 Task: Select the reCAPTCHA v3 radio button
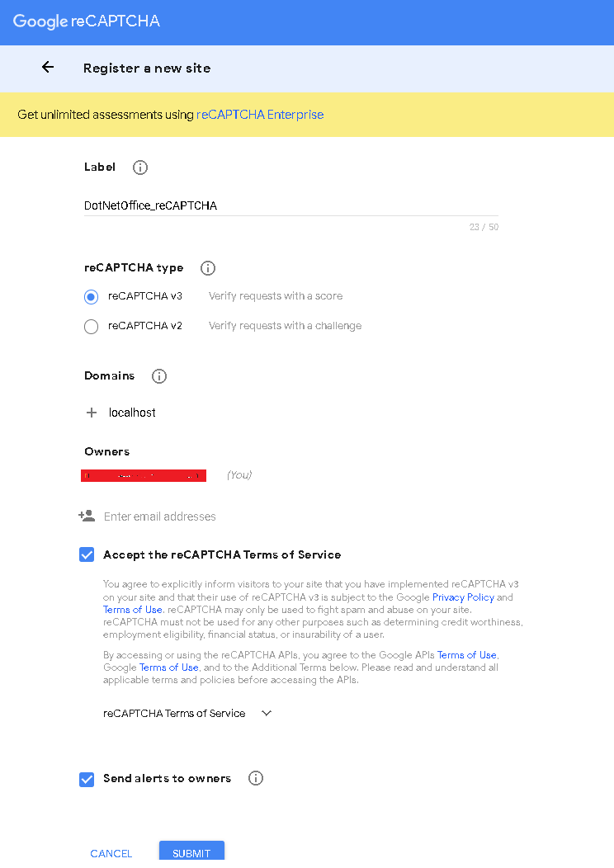click(x=92, y=297)
